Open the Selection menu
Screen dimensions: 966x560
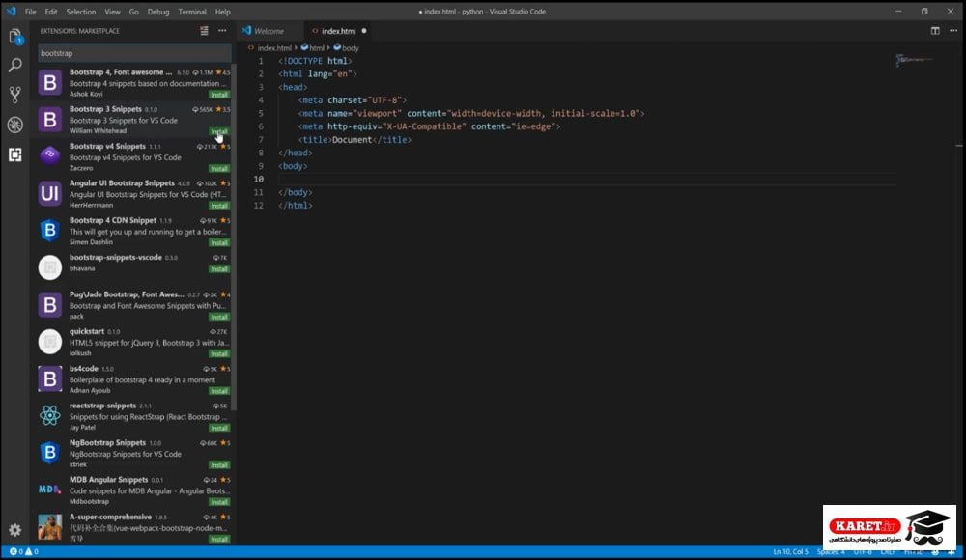coord(81,12)
